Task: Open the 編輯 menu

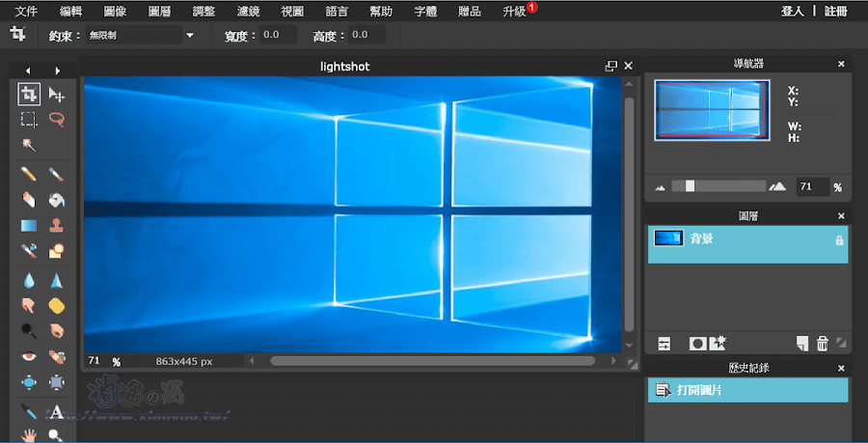Action: (70, 11)
